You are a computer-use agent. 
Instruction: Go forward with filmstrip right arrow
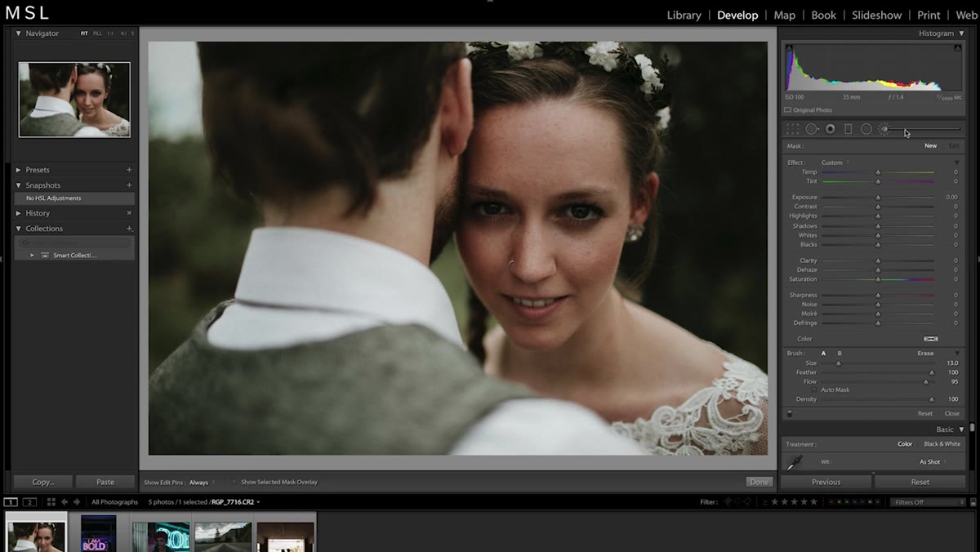pyautogui.click(x=77, y=502)
